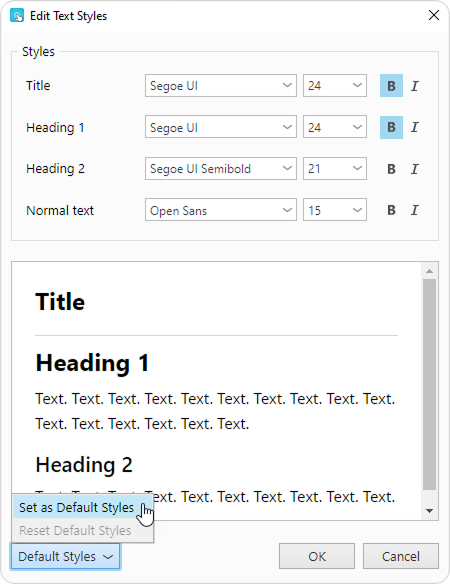Toggle italic for Title style
Image resolution: width=450 pixels, height=584 pixels.
[415, 86]
